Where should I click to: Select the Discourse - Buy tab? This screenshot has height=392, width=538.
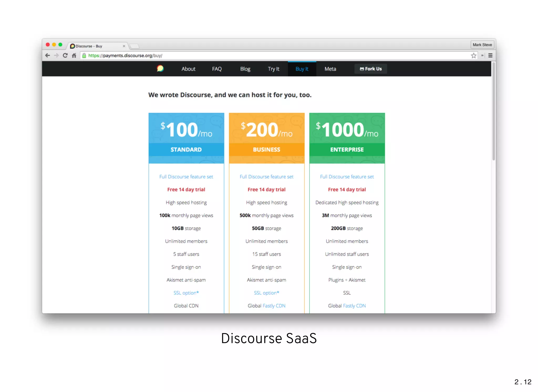[x=98, y=46]
